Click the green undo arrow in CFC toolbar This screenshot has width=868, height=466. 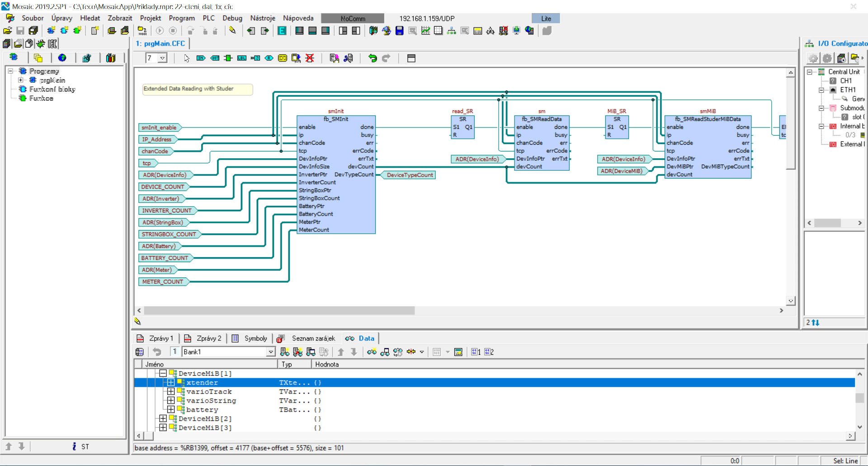point(373,58)
